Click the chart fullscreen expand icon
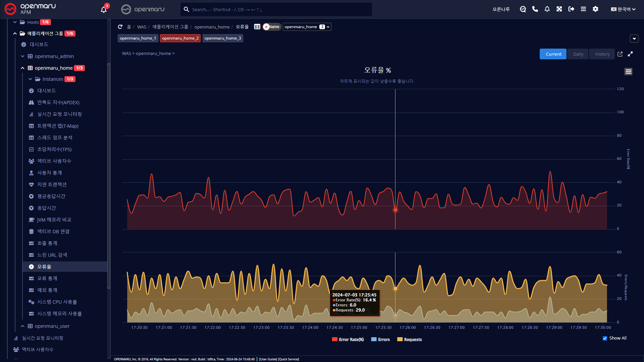The image size is (644, 362). [630, 54]
